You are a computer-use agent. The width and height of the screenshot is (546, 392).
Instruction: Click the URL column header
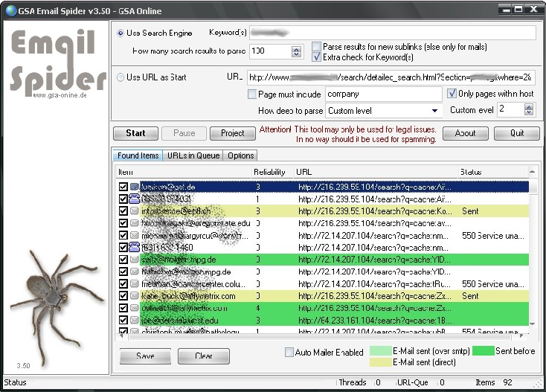[x=376, y=172]
